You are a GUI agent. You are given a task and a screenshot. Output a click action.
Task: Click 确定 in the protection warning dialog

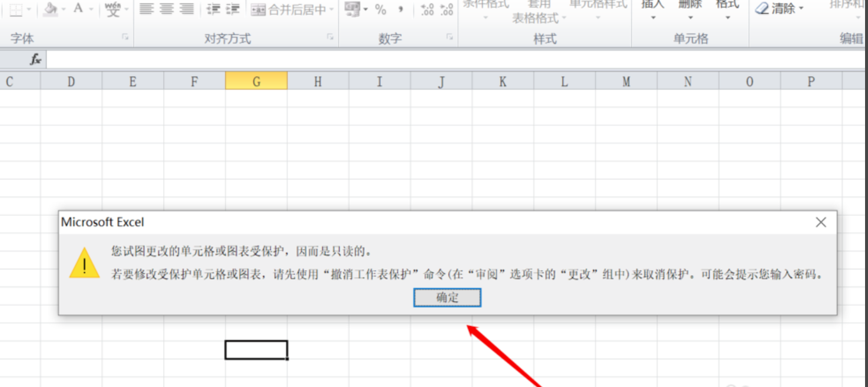click(x=447, y=298)
